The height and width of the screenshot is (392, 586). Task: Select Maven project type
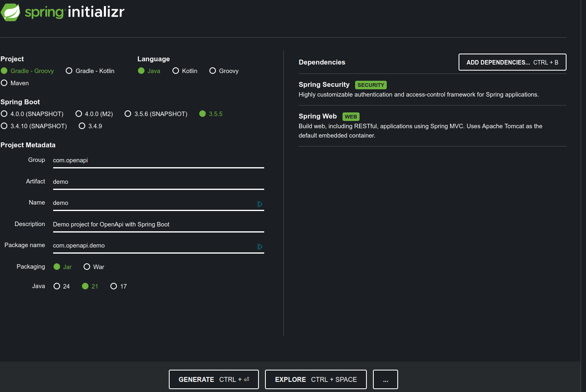[x=15, y=83]
